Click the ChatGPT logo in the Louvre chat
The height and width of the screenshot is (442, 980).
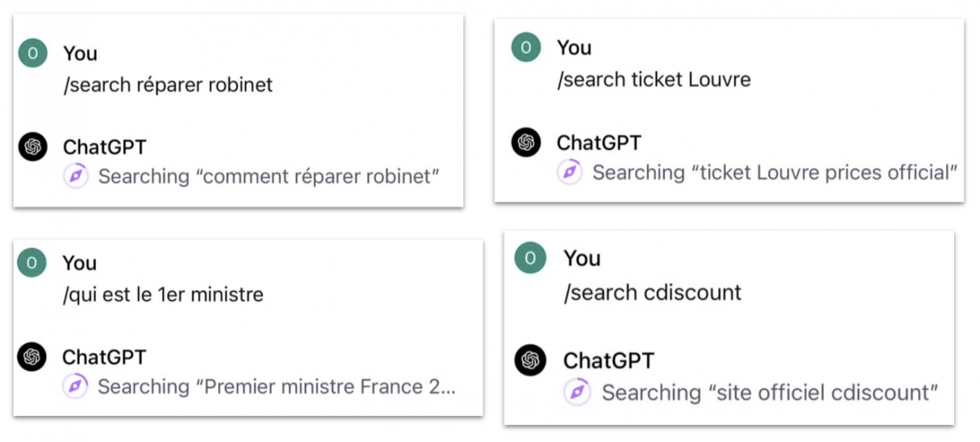pyautogui.click(x=526, y=142)
